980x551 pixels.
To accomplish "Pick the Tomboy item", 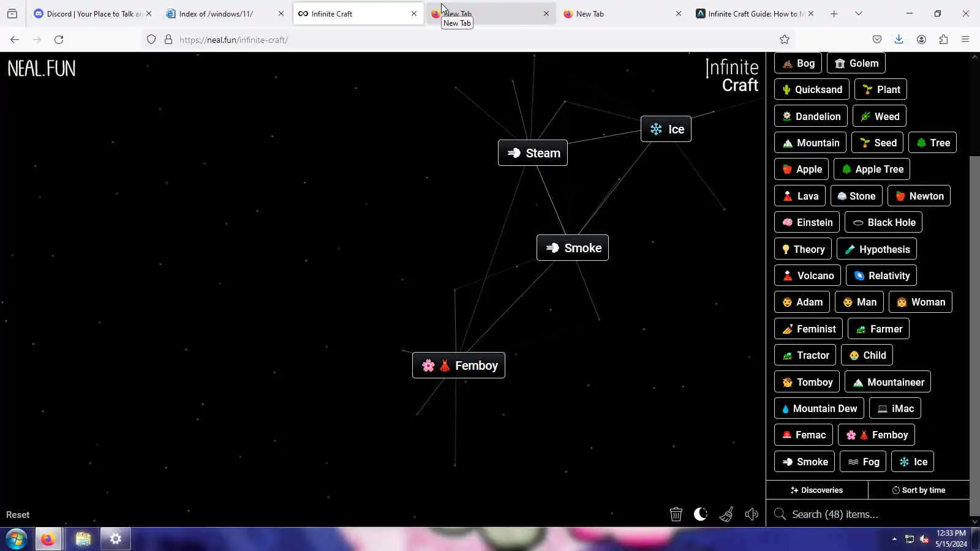I will pyautogui.click(x=807, y=382).
